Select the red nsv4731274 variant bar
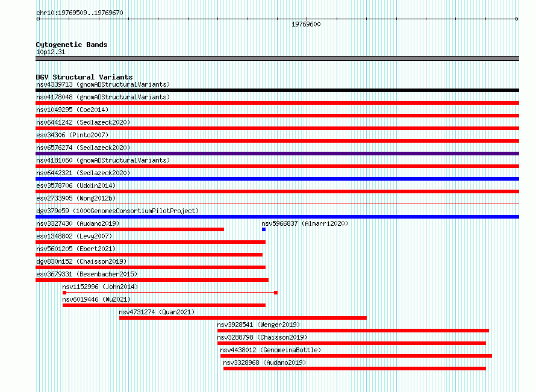 tap(243, 318)
